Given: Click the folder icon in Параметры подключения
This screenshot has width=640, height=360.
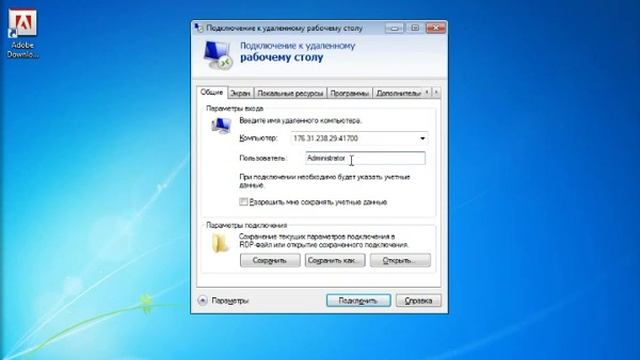Looking at the screenshot, I should click(220, 244).
